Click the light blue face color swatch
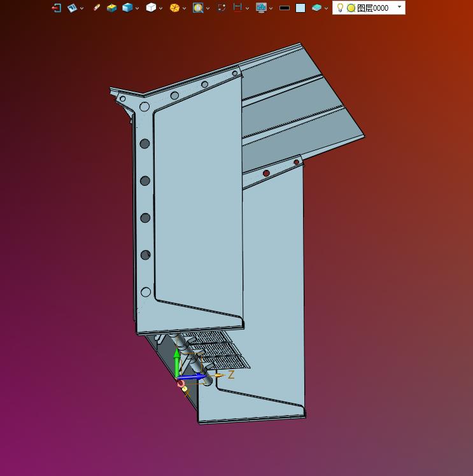Image resolution: width=473 pixels, height=476 pixels. (300, 8)
